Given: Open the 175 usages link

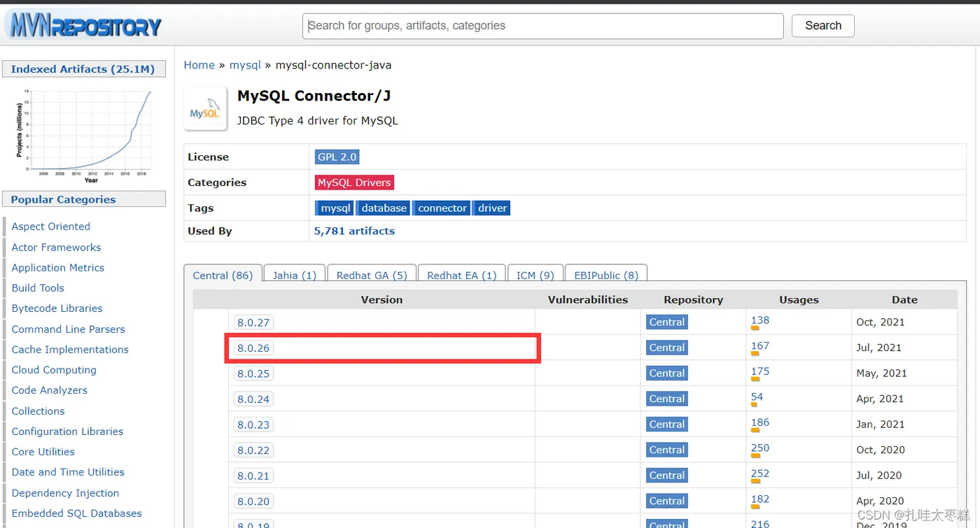Looking at the screenshot, I should click(x=760, y=371).
